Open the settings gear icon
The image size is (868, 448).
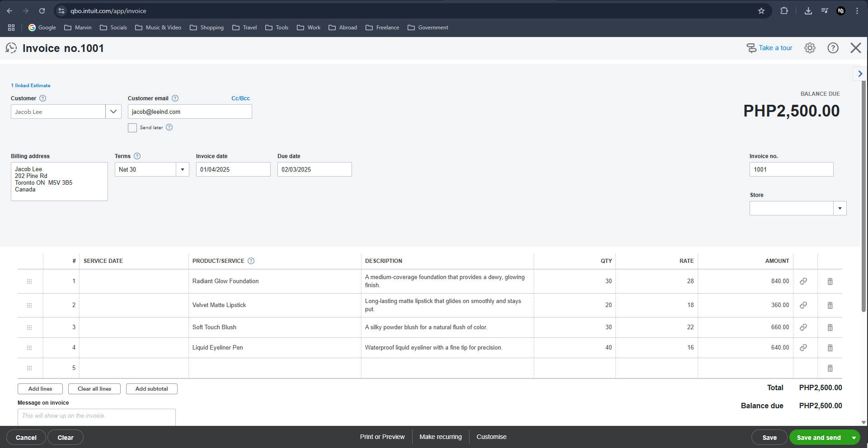coord(810,48)
